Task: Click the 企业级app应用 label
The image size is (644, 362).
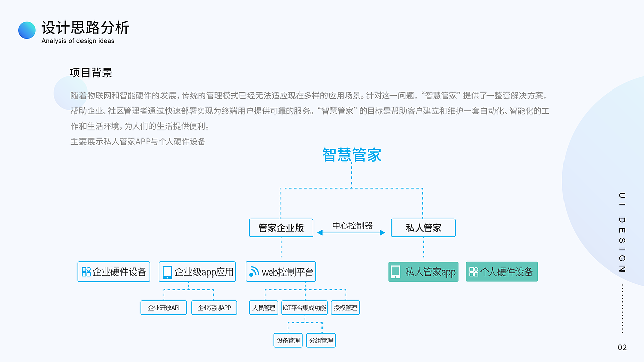Action: coord(204,272)
